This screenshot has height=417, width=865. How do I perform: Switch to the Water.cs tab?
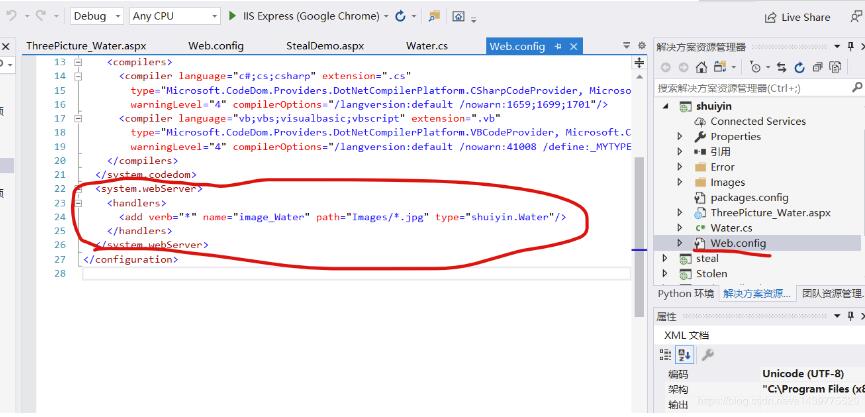[x=426, y=46]
